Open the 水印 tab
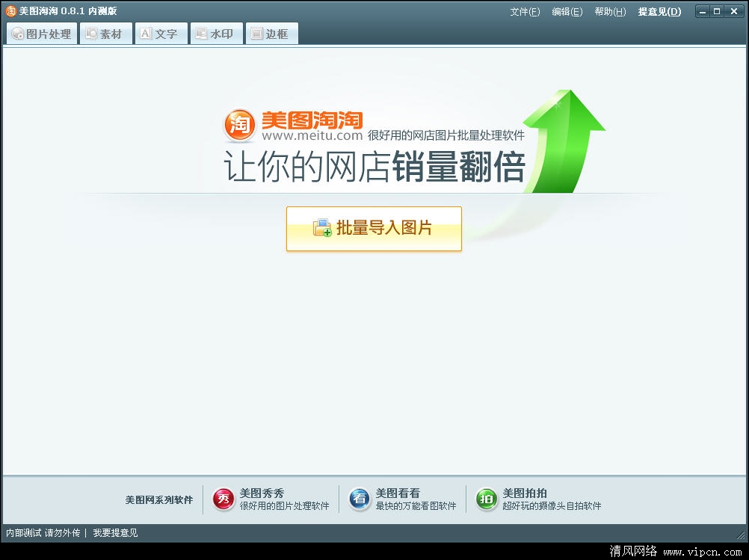 (216, 34)
